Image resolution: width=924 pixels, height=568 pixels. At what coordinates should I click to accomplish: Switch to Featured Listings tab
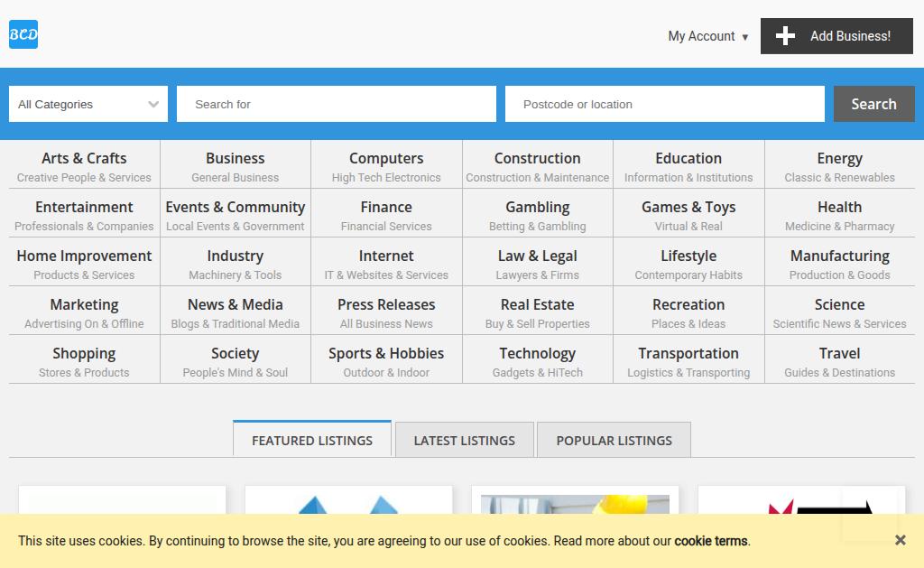(x=312, y=440)
